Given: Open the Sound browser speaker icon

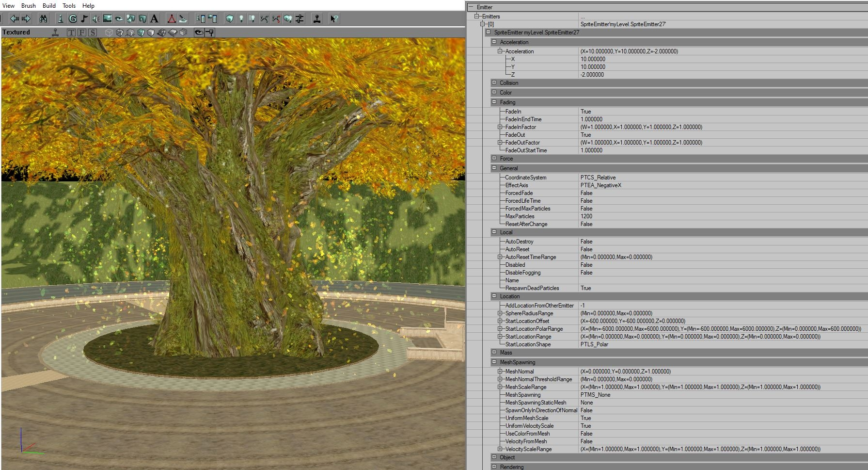Looking at the screenshot, I should coord(96,19).
